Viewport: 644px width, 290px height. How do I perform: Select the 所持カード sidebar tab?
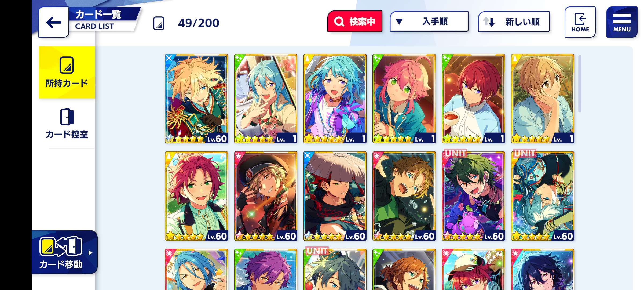67,72
